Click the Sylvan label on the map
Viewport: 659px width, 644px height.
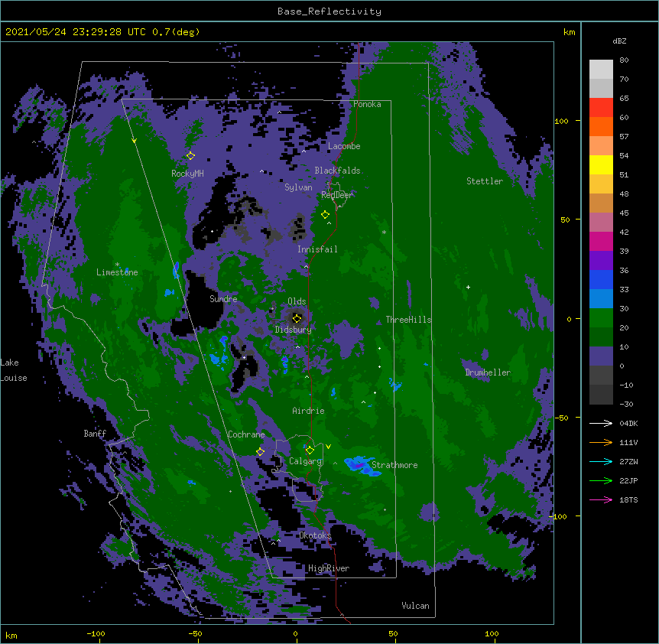click(x=298, y=187)
